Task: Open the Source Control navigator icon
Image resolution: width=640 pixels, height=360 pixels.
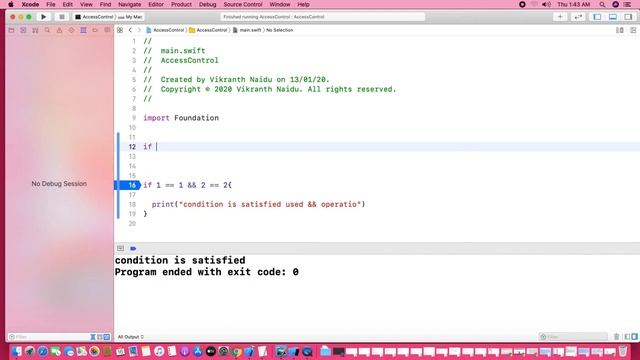Action: coord(23,30)
